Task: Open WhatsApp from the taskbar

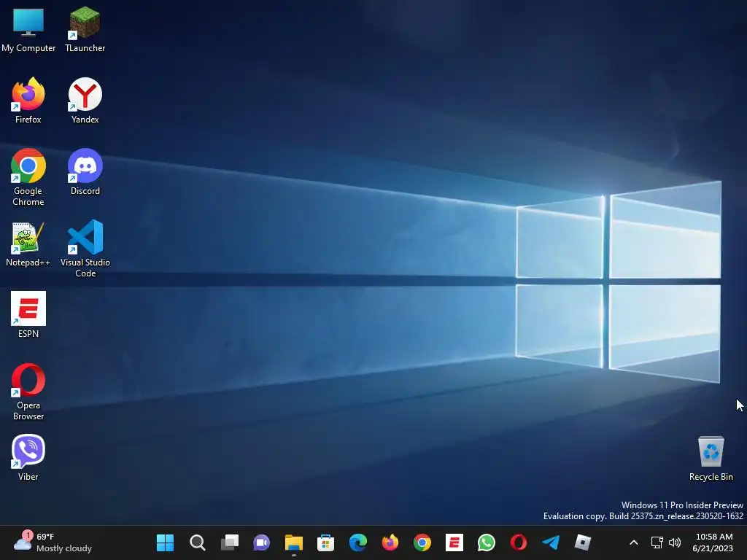Action: (x=487, y=542)
